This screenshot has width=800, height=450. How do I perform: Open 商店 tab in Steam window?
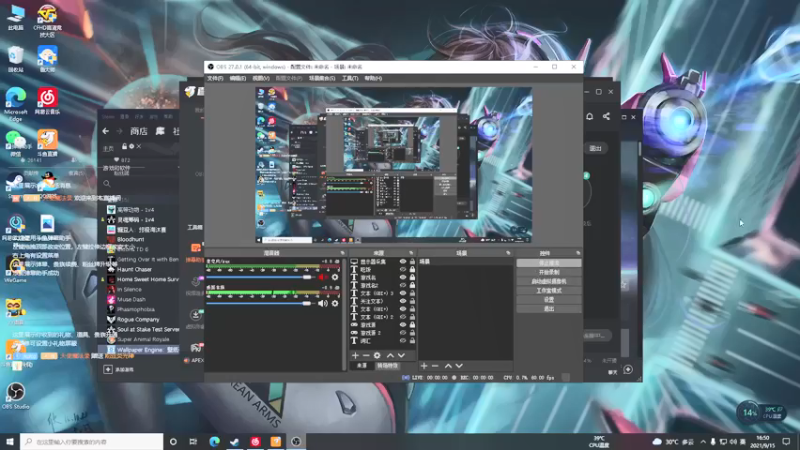138,131
